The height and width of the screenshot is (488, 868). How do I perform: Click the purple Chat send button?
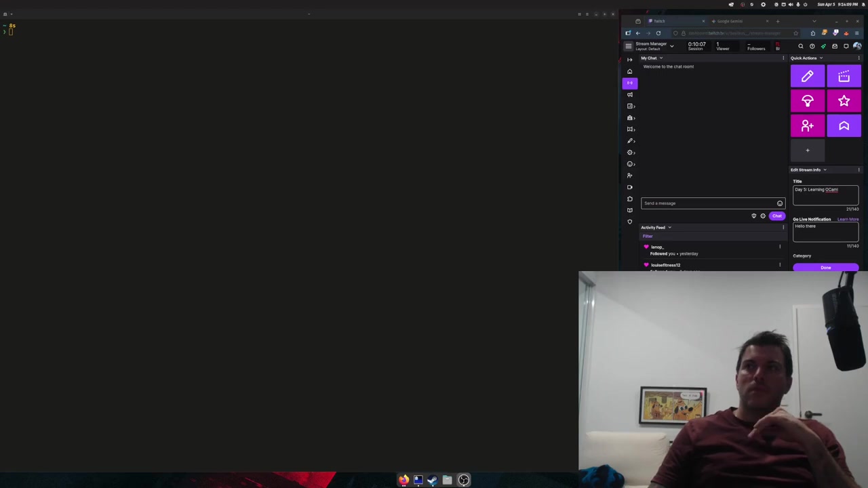776,216
